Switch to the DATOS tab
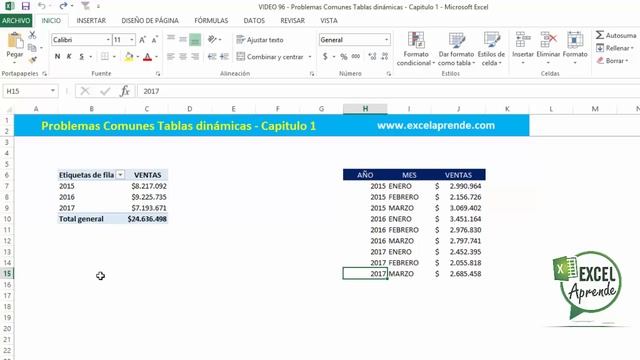This screenshot has width=640, height=360. tap(254, 20)
